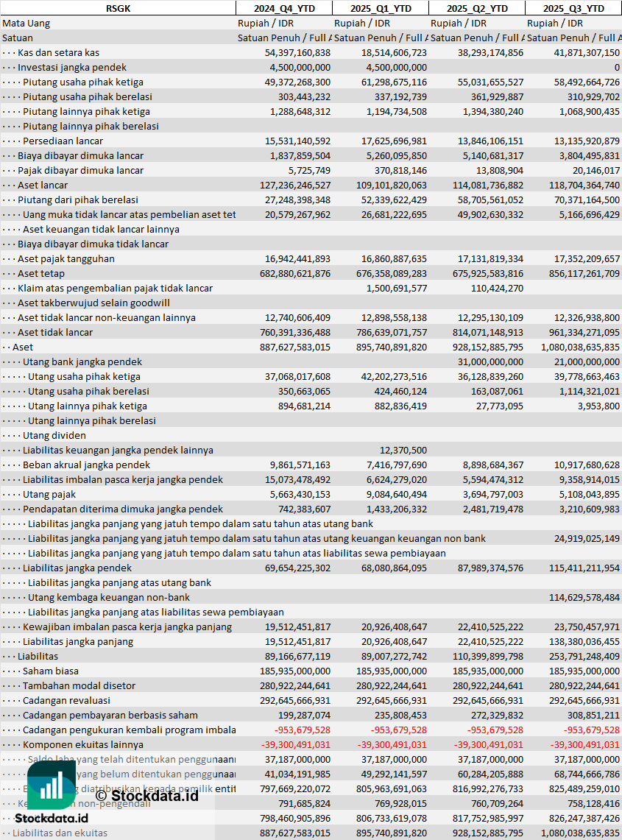The image size is (622, 840).
Task: Click Liabilitas jangka pendek total label
Action: [x=77, y=568]
